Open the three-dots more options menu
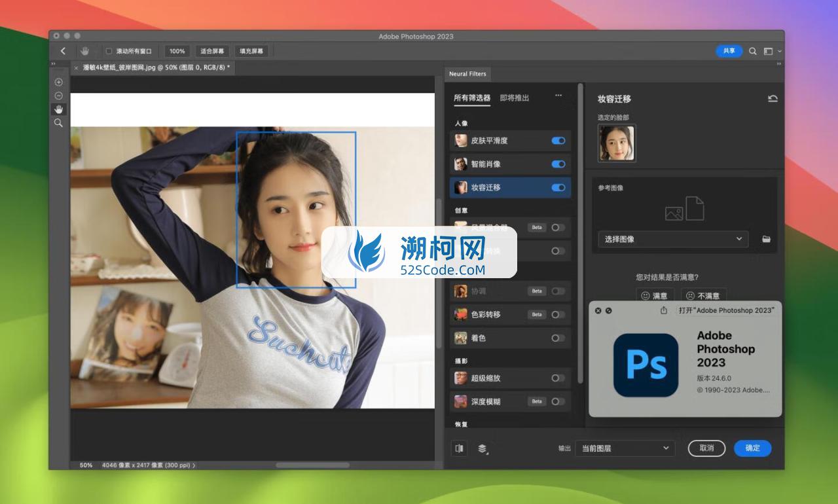 pyautogui.click(x=558, y=96)
